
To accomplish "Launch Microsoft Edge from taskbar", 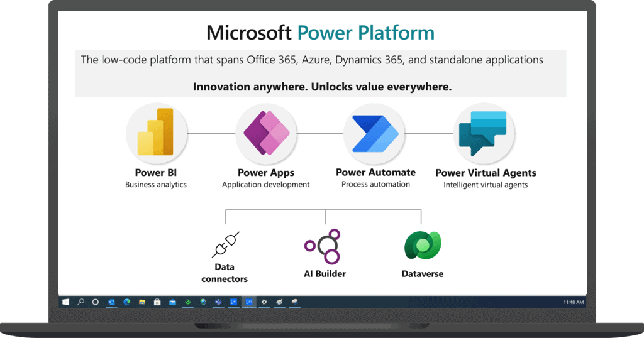I will click(x=126, y=302).
